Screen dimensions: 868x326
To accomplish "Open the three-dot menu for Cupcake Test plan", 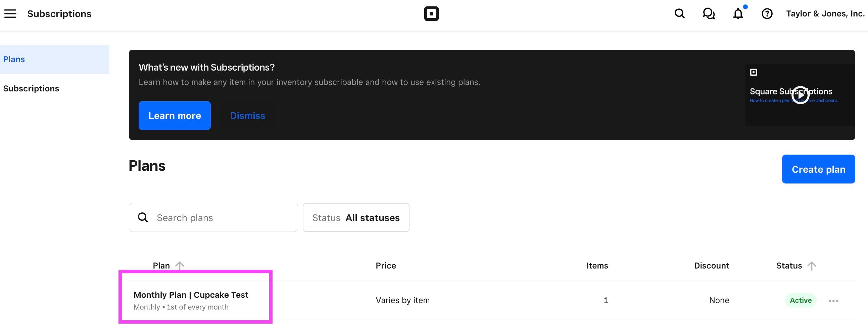I will click(833, 301).
